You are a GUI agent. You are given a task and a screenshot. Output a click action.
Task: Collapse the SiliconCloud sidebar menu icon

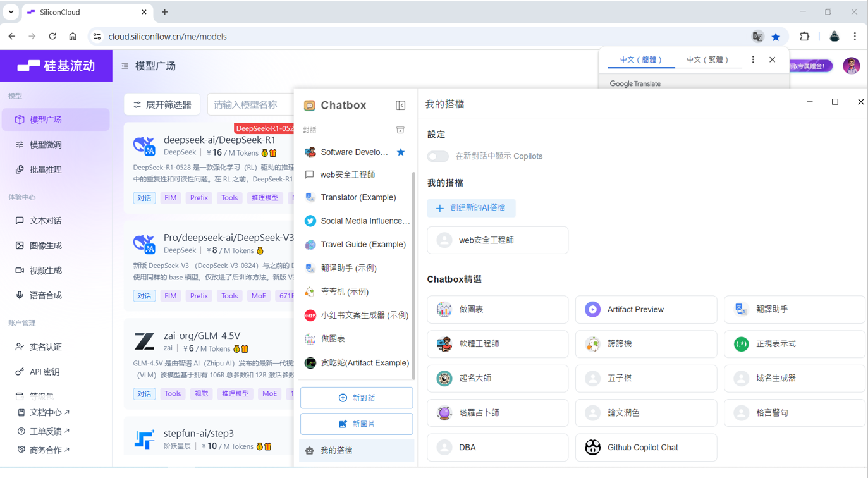(125, 66)
